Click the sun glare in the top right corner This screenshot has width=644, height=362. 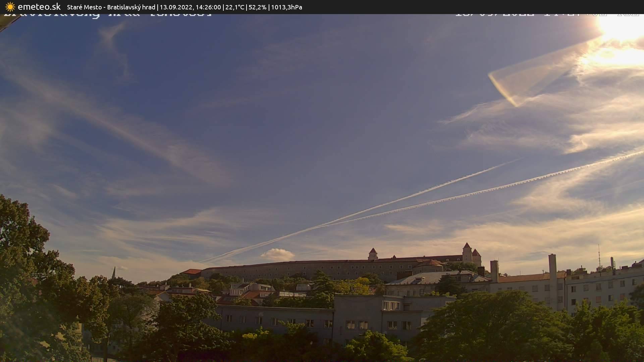click(621, 30)
